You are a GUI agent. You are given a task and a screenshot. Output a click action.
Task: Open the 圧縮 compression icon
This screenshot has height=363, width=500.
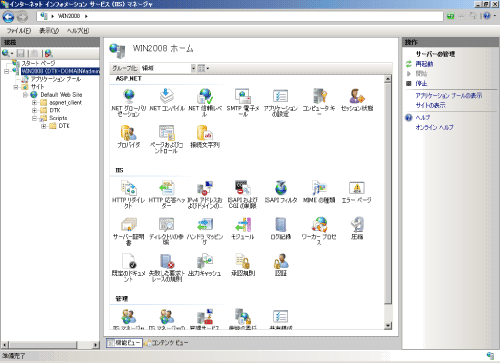coord(357,225)
